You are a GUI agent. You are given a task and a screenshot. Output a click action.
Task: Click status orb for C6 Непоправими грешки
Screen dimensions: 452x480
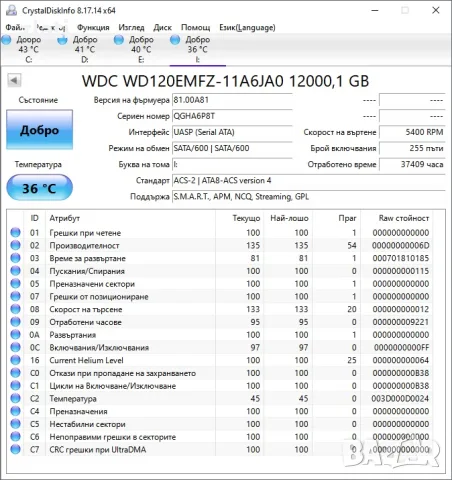pyautogui.click(x=15, y=436)
